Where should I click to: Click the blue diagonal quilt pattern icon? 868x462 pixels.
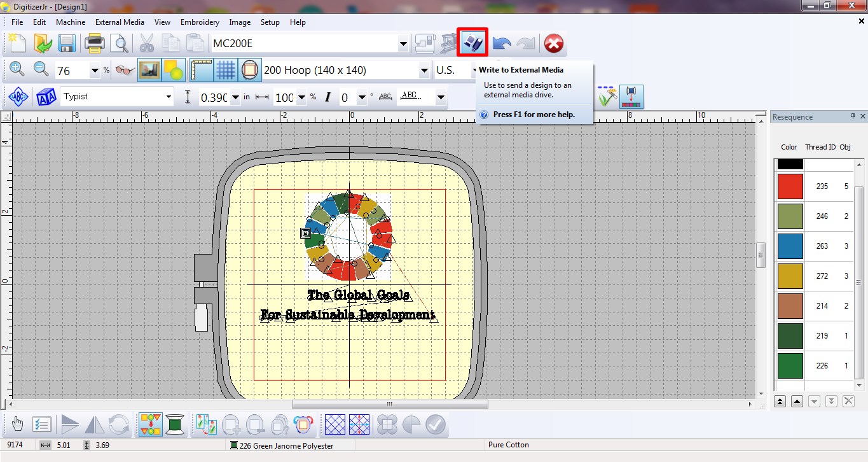coord(335,424)
